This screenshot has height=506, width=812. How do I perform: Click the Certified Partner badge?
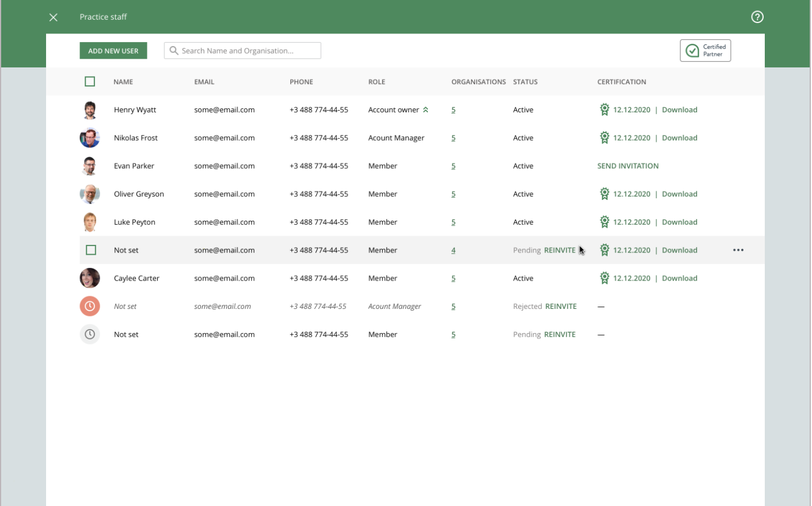pyautogui.click(x=705, y=51)
